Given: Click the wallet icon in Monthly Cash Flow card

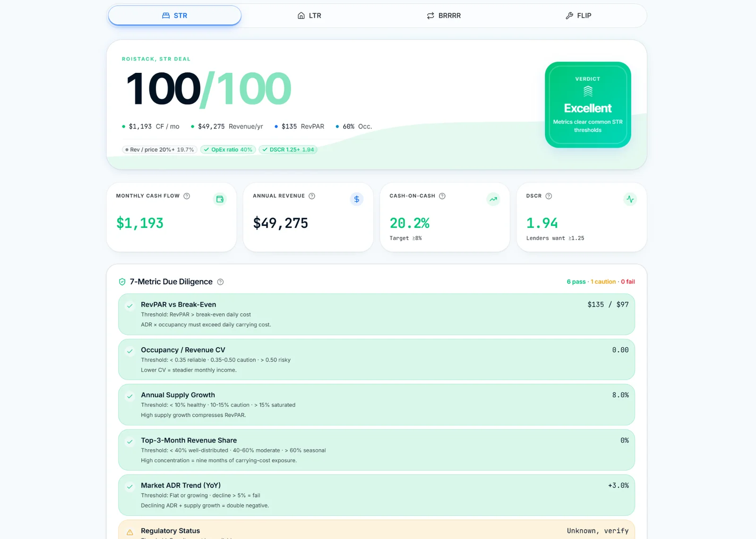Looking at the screenshot, I should [220, 200].
